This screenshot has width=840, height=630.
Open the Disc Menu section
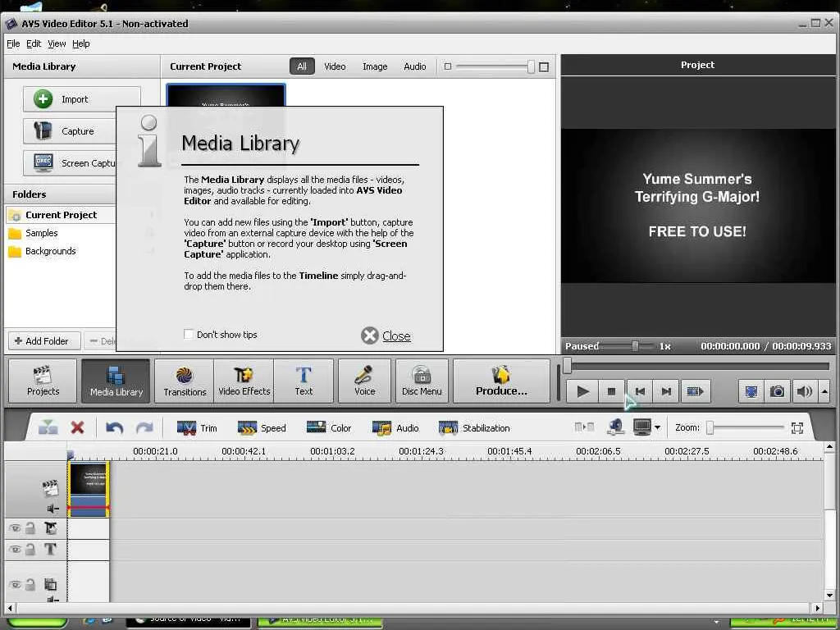(x=422, y=381)
